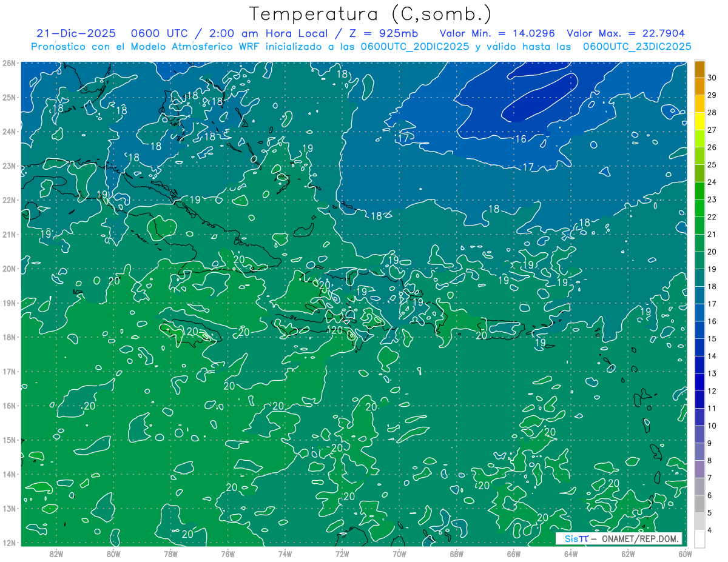Click the purple legend swatch for 8

click(x=699, y=452)
